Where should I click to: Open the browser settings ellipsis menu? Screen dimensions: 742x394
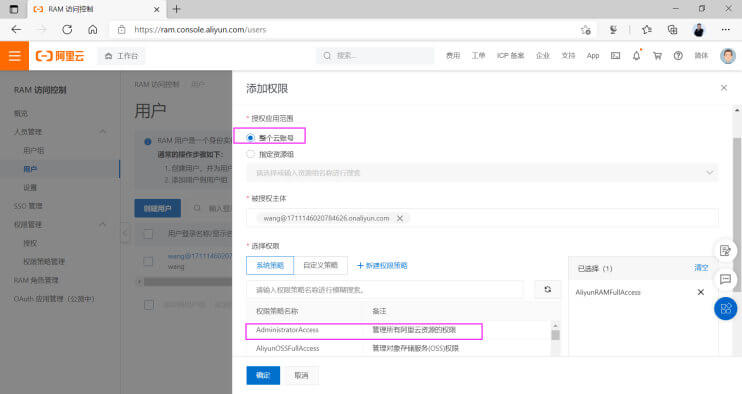coord(725,30)
